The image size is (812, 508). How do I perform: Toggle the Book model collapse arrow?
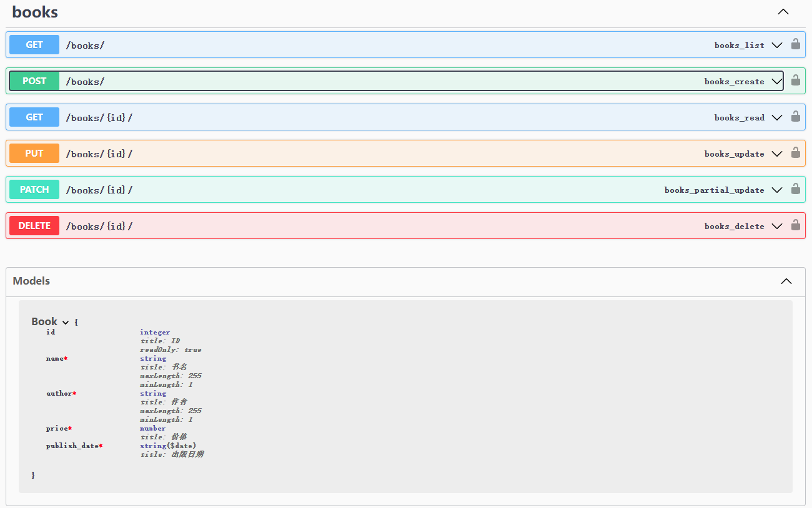point(66,323)
